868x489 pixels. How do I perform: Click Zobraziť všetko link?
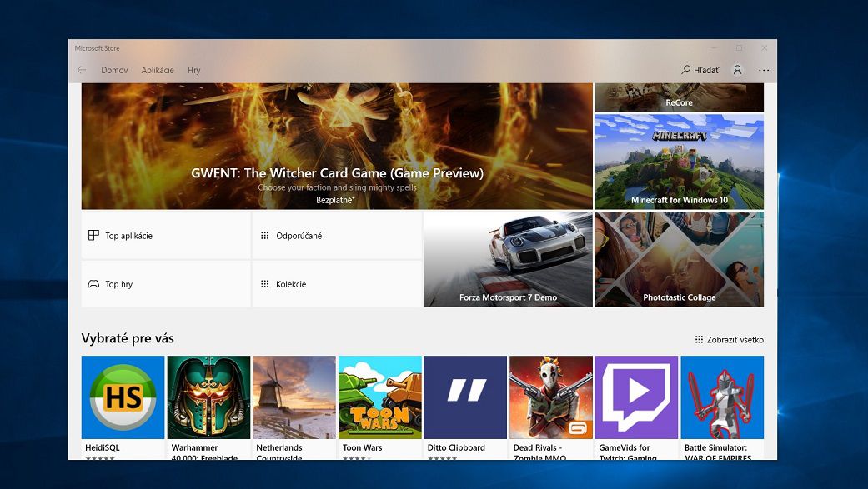point(729,340)
